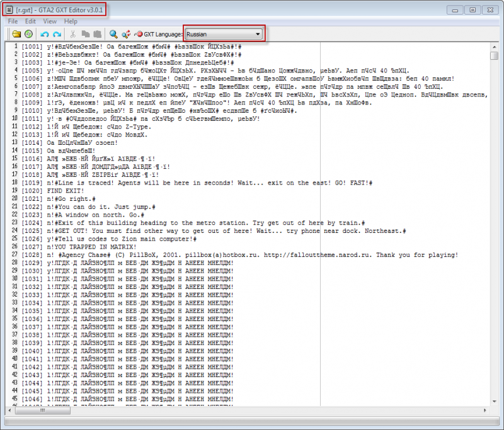Open the View menu

point(49,21)
